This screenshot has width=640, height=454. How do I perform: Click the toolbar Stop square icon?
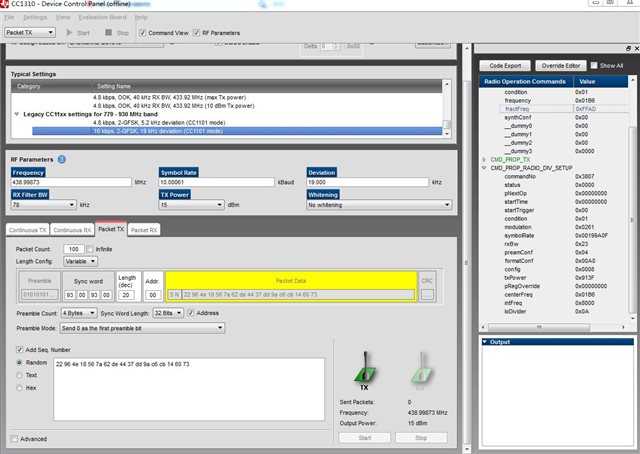pyautogui.click(x=108, y=32)
